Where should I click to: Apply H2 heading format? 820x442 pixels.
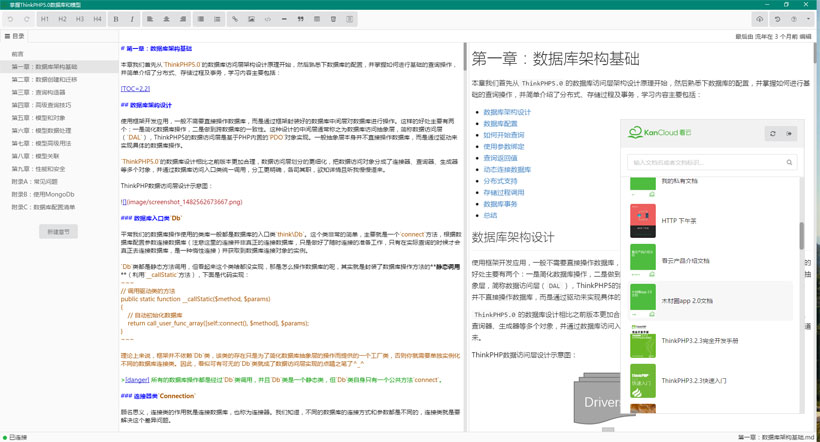pos(62,19)
